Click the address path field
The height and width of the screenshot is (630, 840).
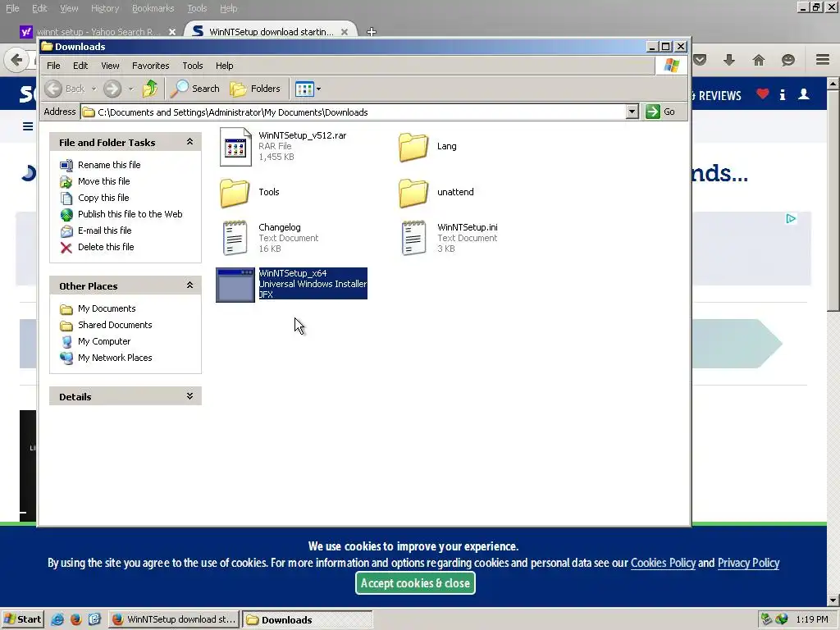[354, 112]
